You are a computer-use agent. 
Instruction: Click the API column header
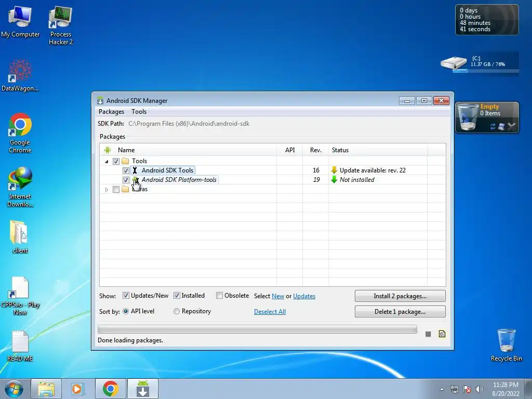(290, 150)
